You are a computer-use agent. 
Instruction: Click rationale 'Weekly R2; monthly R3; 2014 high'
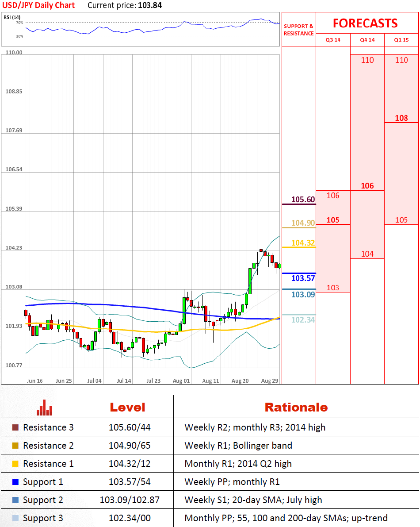coord(255,427)
